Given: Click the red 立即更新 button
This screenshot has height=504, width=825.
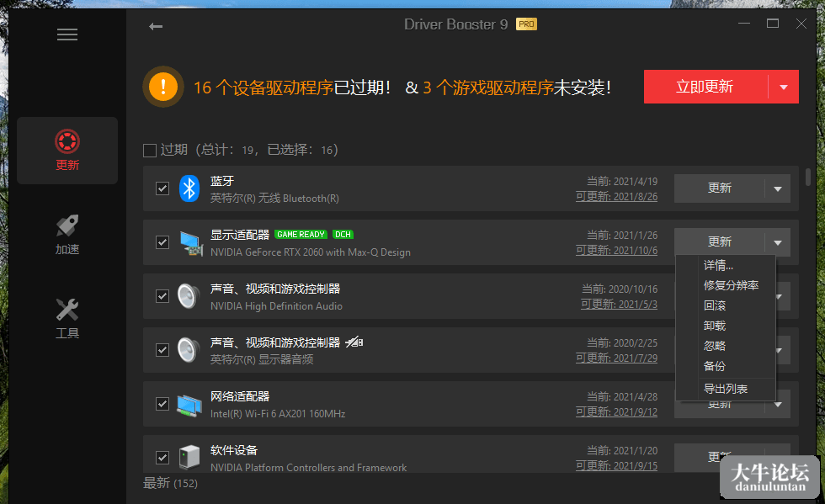Looking at the screenshot, I should point(705,87).
